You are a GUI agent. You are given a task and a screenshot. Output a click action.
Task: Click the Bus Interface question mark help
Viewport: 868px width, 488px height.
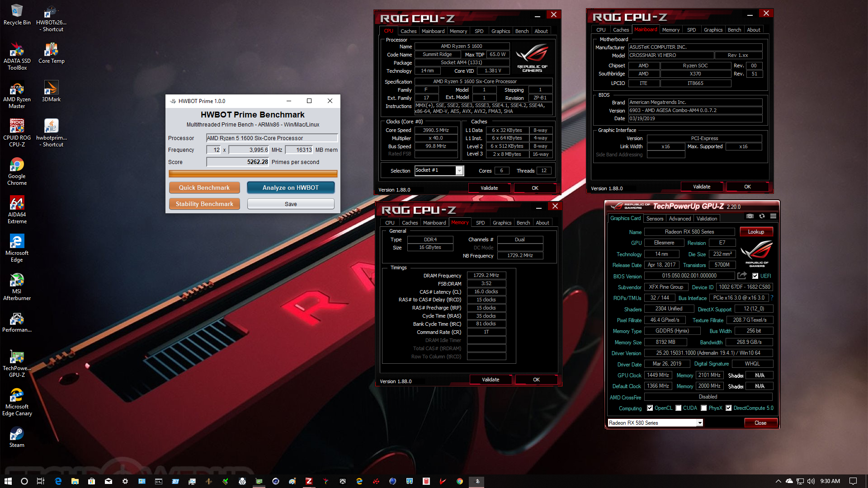tap(772, 298)
